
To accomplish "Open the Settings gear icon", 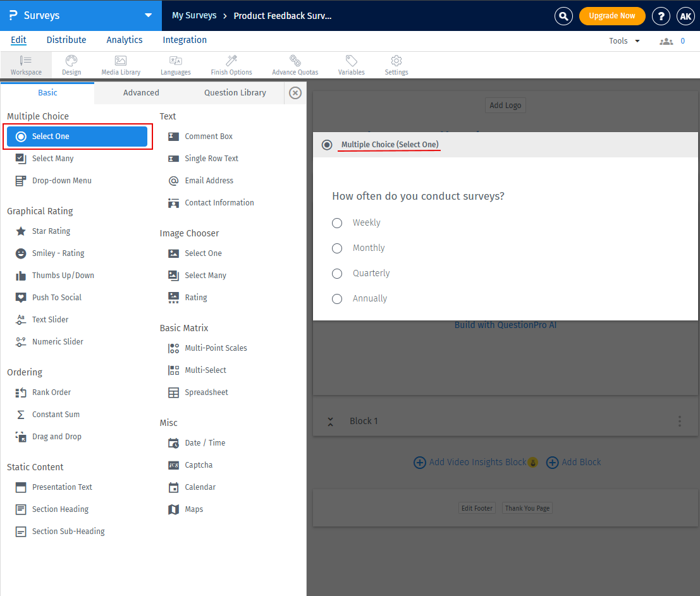I will point(396,61).
